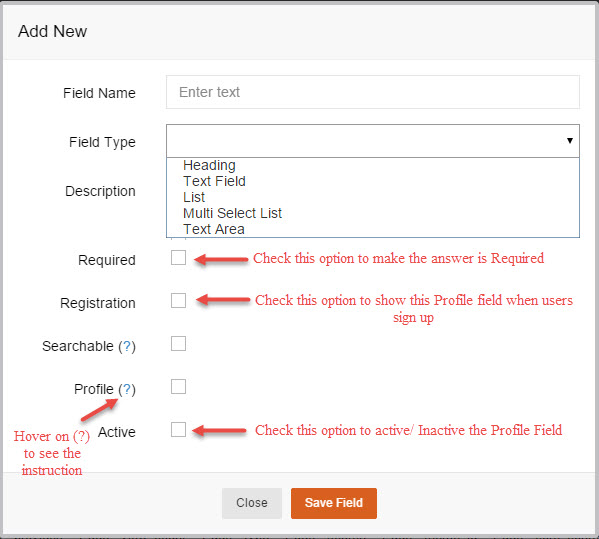
Task: Select the List field type option
Action: (x=194, y=197)
